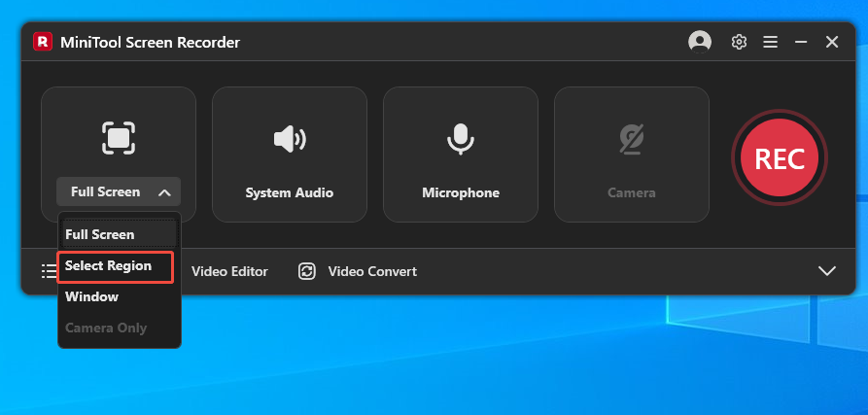Click the greyed-out Camera label
This screenshot has width=868, height=415.
coord(632,192)
